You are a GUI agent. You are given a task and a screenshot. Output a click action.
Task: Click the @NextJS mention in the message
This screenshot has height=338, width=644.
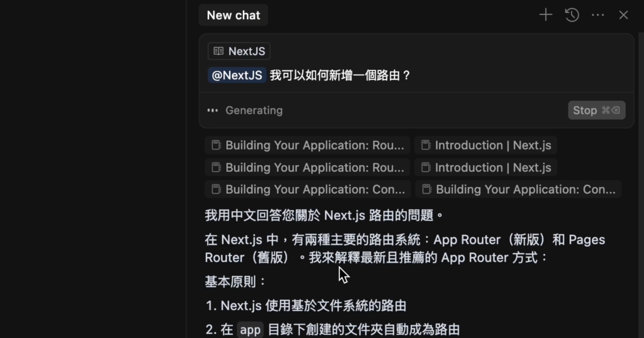(236, 75)
